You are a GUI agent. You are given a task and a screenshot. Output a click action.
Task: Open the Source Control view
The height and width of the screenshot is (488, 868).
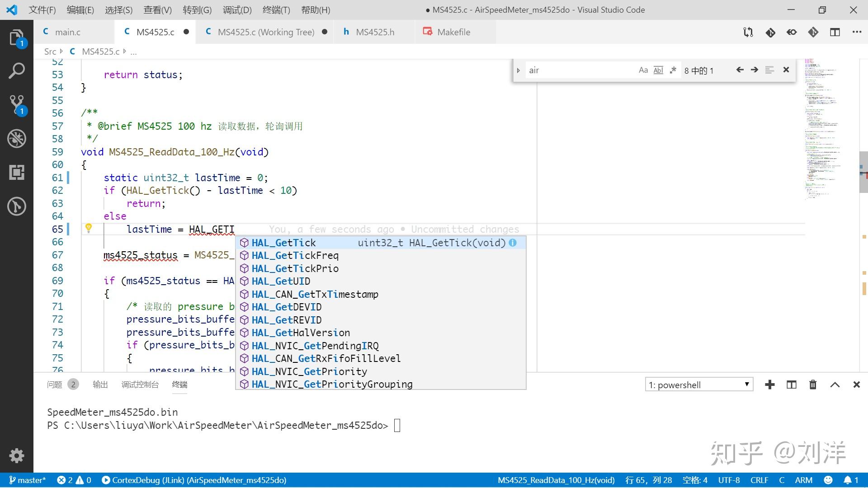pos(17,104)
